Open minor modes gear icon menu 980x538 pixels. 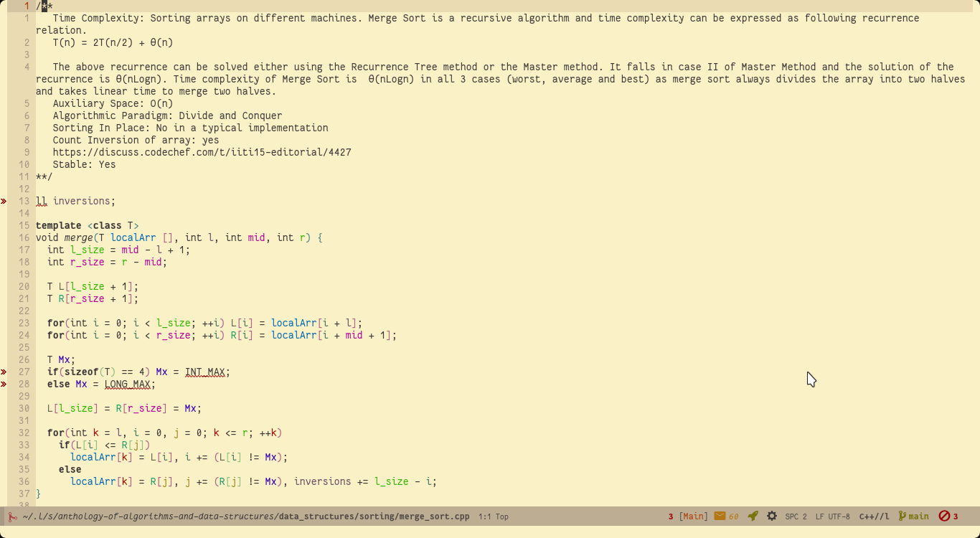[772, 516]
